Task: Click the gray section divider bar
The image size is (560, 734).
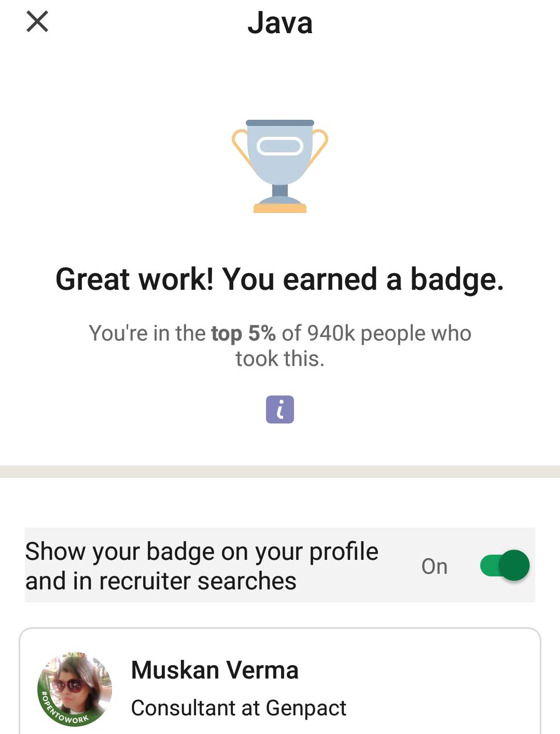Action: (280, 472)
